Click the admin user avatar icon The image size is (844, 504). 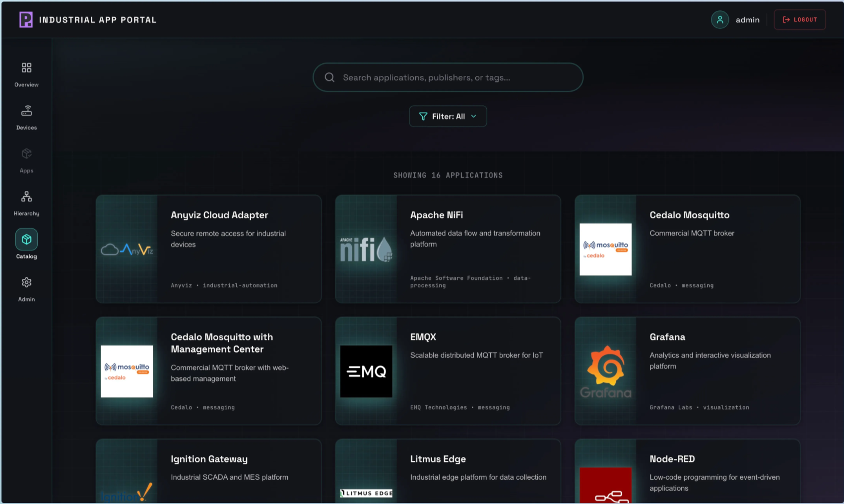tap(719, 20)
